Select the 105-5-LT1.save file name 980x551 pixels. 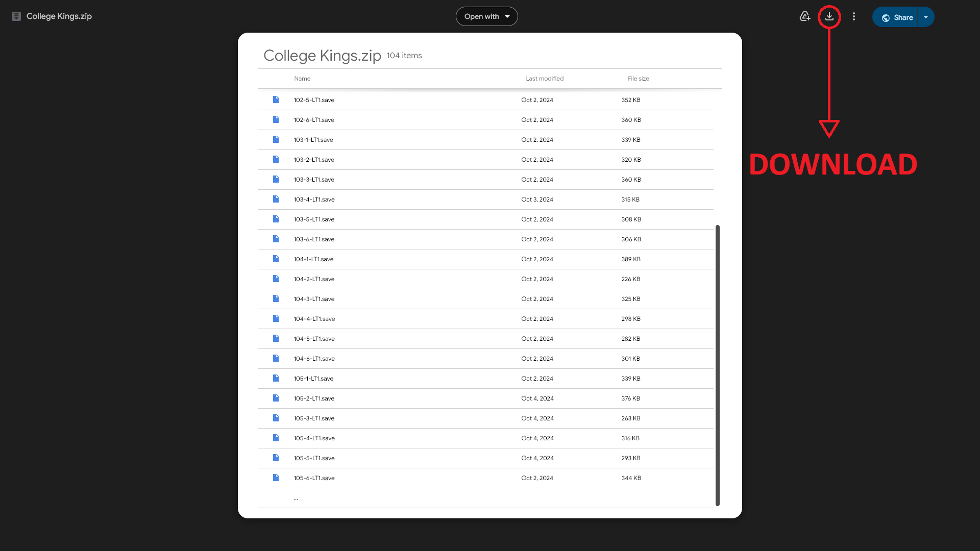[314, 458]
